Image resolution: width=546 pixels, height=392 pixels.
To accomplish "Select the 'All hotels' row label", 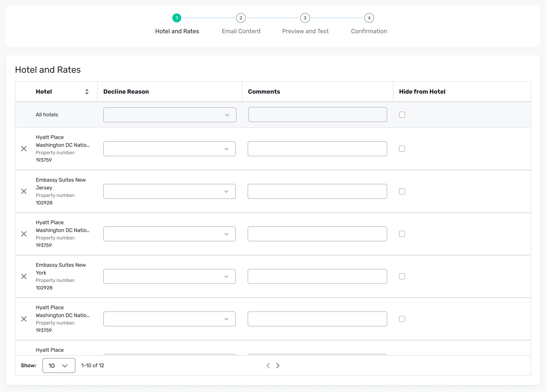I will (47, 115).
